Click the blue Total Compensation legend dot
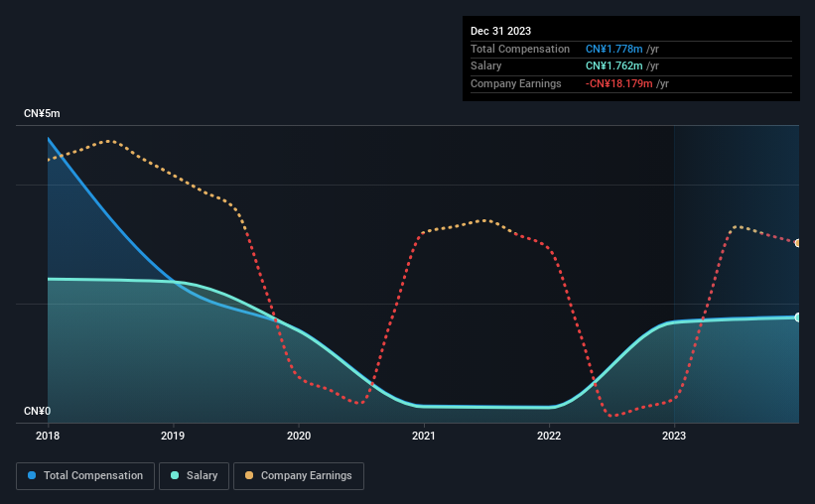Screen dimensions: 815x504 click(32, 475)
